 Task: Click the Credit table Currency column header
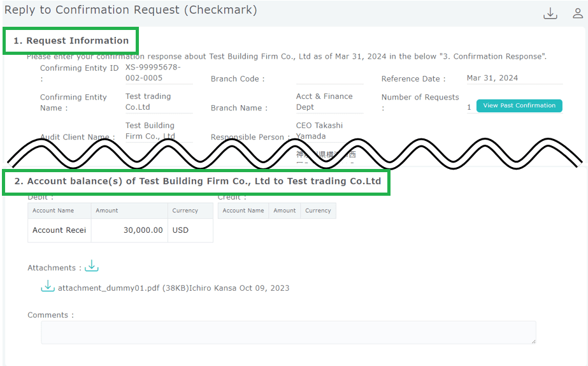point(318,211)
